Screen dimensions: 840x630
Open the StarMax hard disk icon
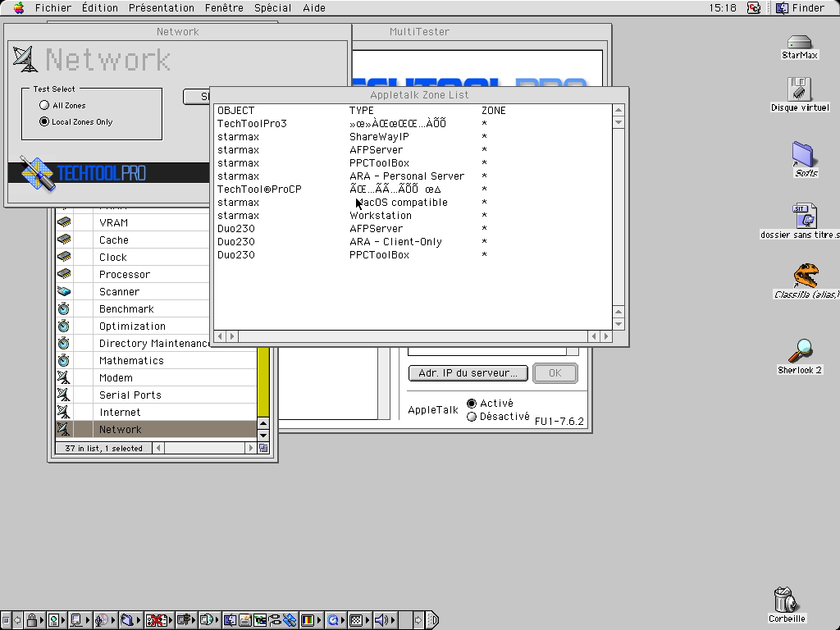click(x=799, y=43)
